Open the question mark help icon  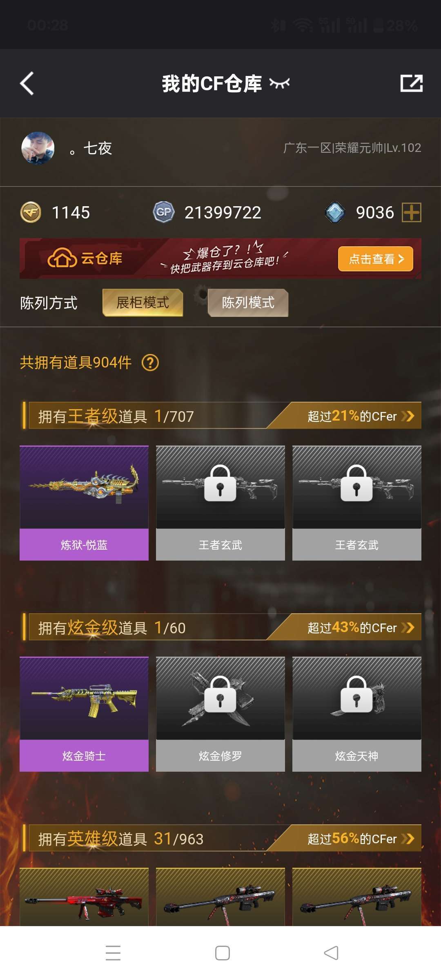150,363
